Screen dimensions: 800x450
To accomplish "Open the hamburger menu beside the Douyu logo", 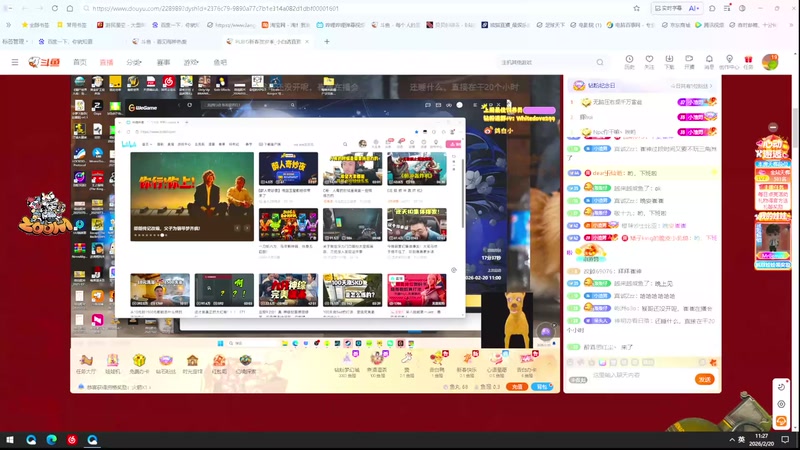I will [x=15, y=62].
